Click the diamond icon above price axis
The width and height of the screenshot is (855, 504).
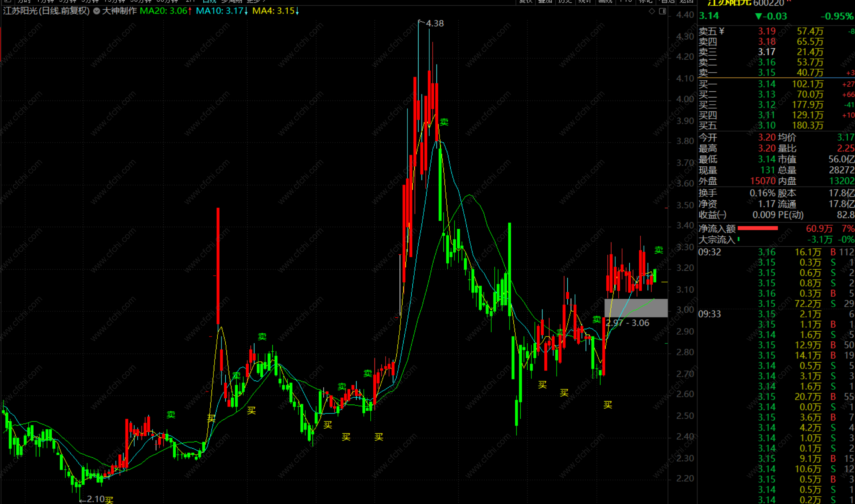pyautogui.click(x=652, y=11)
